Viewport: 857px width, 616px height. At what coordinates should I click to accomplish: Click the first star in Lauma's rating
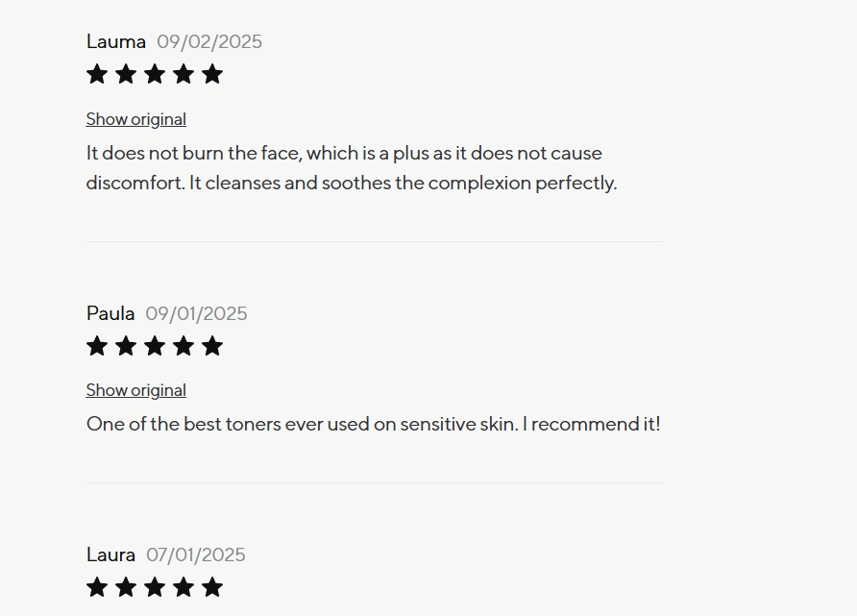tap(97, 74)
